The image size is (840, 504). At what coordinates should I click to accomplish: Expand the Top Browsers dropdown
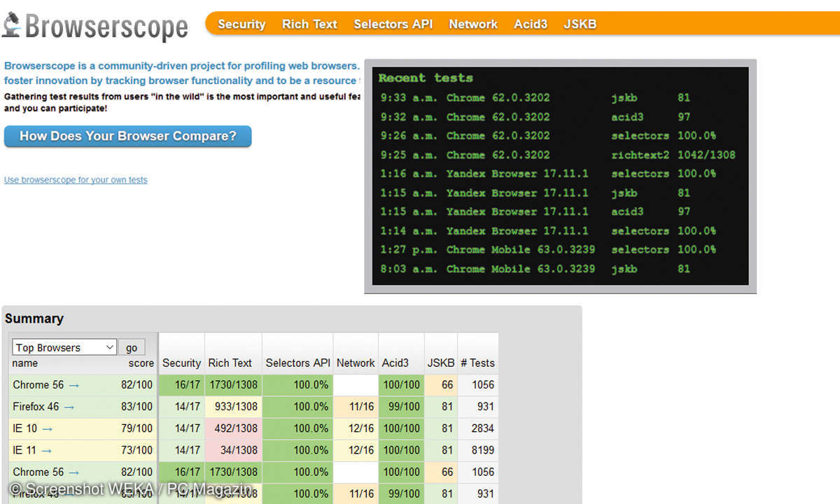[64, 347]
